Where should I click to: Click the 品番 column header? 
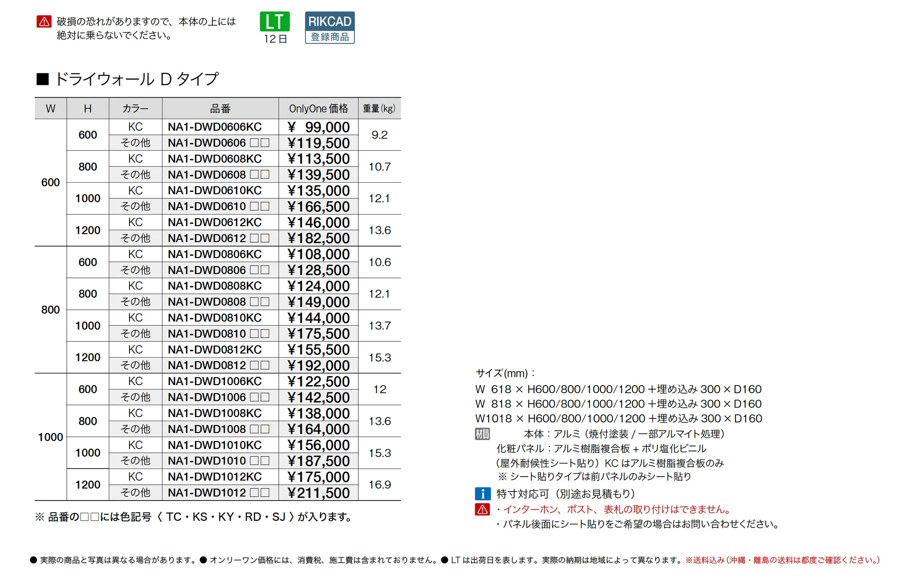pyautogui.click(x=220, y=109)
